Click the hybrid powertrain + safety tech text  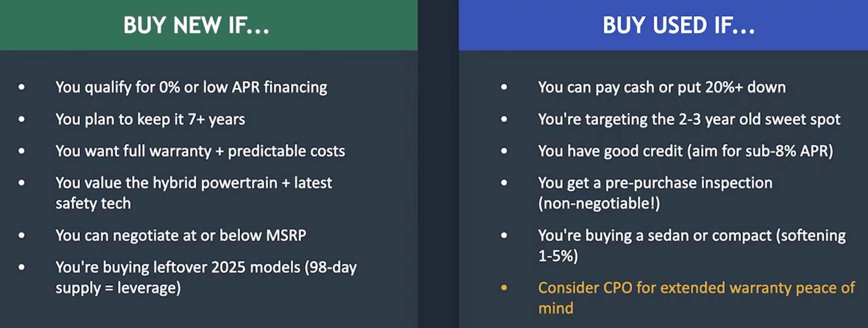point(193,193)
